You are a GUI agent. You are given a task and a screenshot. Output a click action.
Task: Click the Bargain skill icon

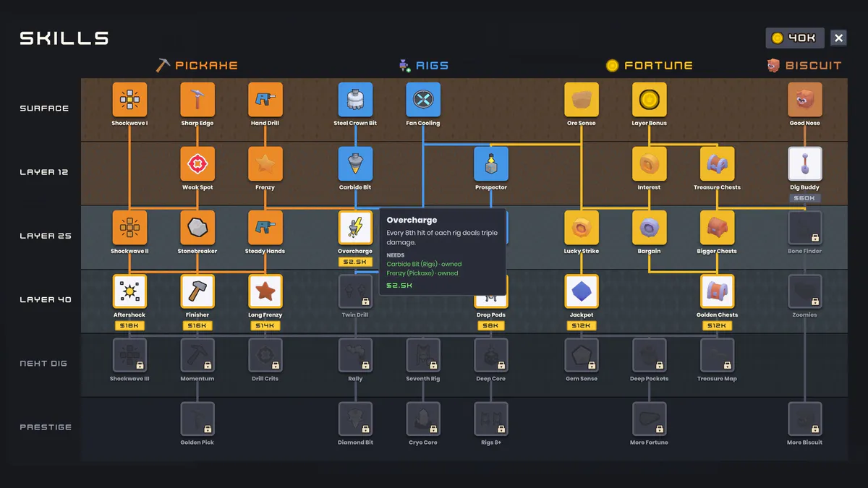click(649, 228)
